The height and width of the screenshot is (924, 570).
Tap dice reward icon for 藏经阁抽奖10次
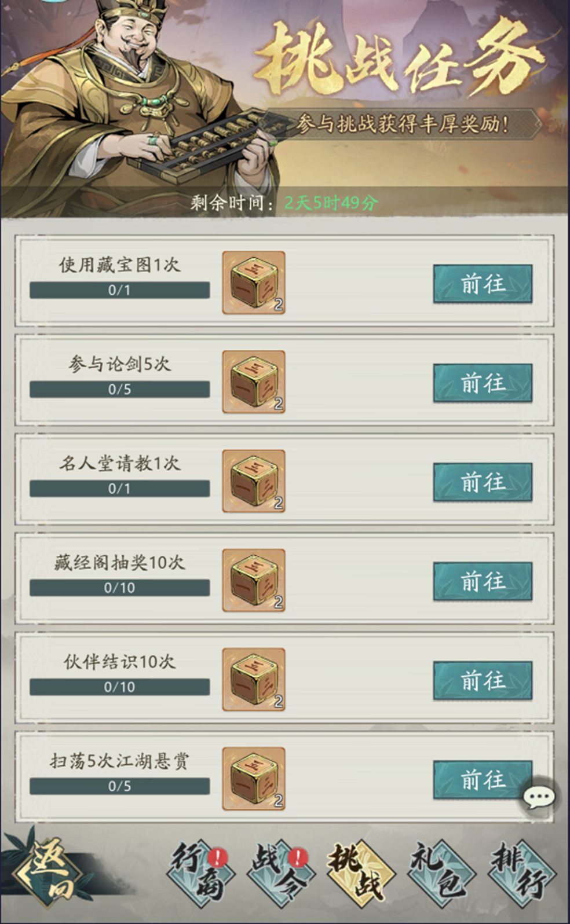(x=254, y=580)
